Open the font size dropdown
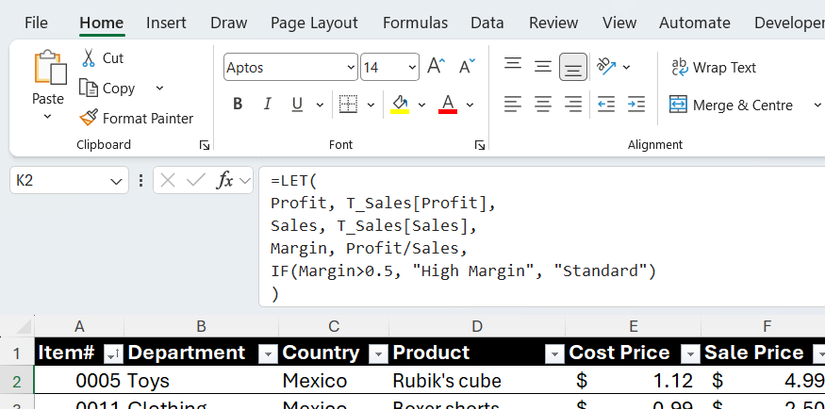The width and height of the screenshot is (825, 409). click(x=412, y=67)
